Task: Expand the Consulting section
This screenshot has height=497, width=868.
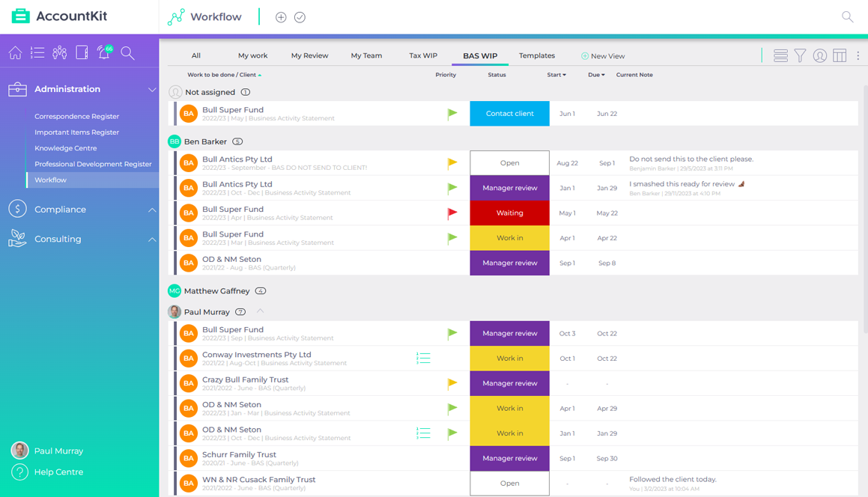Action: [x=152, y=239]
